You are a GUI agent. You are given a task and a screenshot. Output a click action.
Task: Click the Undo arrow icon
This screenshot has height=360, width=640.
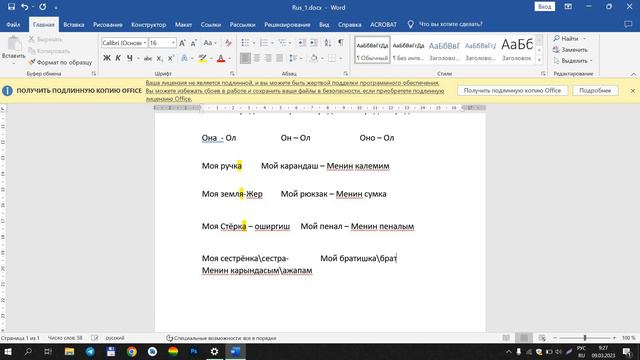click(x=24, y=7)
